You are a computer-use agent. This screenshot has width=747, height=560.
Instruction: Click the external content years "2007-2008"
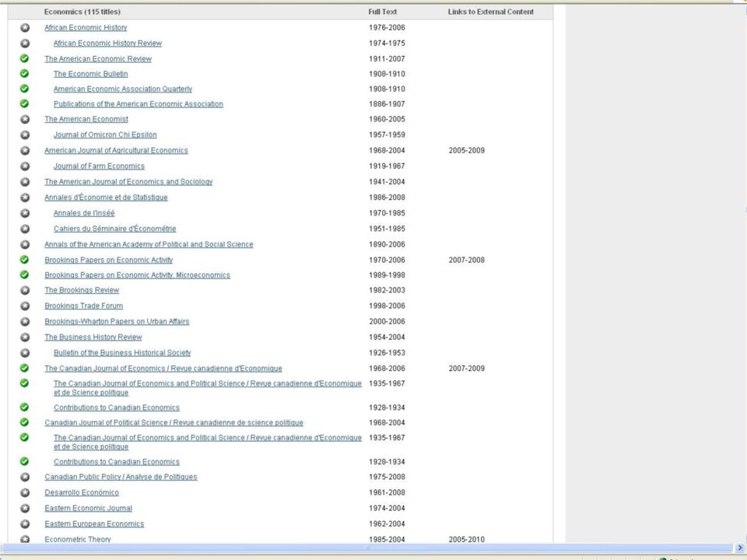pyautogui.click(x=466, y=260)
